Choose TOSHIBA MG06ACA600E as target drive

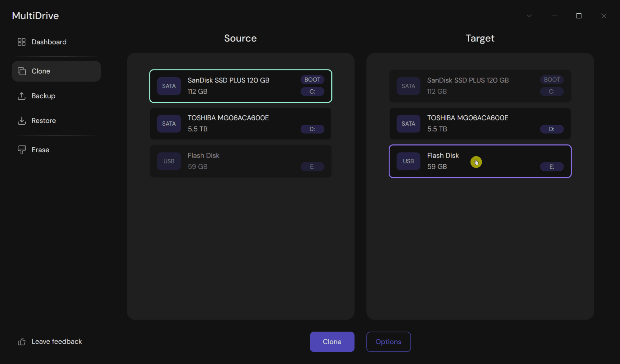click(x=480, y=123)
